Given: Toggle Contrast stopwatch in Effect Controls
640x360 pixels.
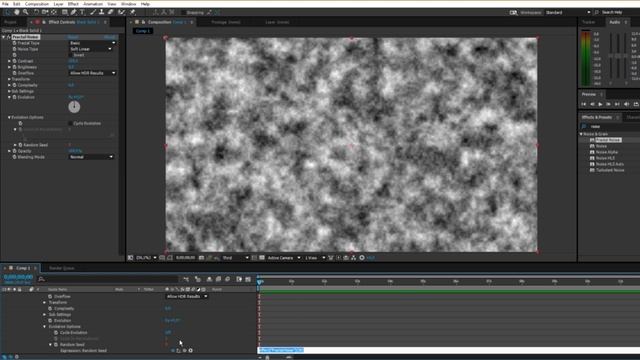Looking at the screenshot, I should [14, 61].
